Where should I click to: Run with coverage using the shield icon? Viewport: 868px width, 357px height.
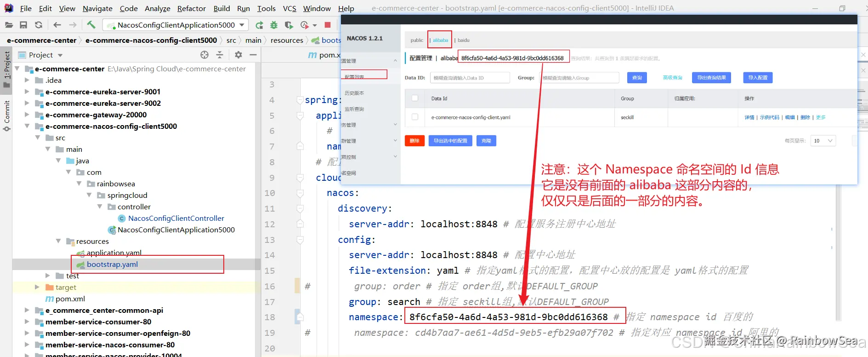pyautogui.click(x=289, y=25)
